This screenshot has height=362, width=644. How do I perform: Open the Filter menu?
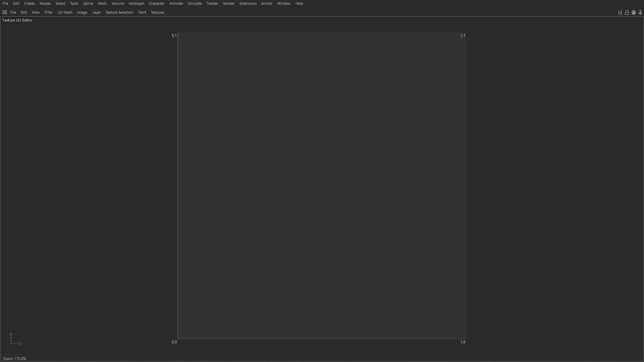tap(48, 12)
